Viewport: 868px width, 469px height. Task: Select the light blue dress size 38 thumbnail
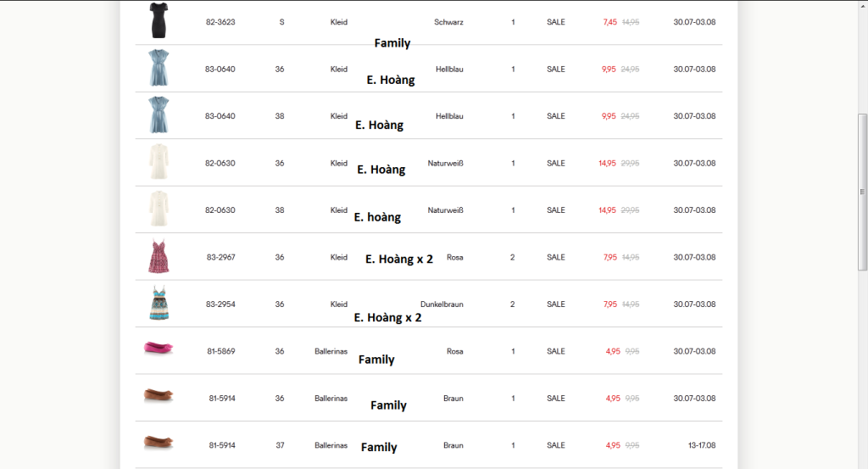(x=158, y=115)
